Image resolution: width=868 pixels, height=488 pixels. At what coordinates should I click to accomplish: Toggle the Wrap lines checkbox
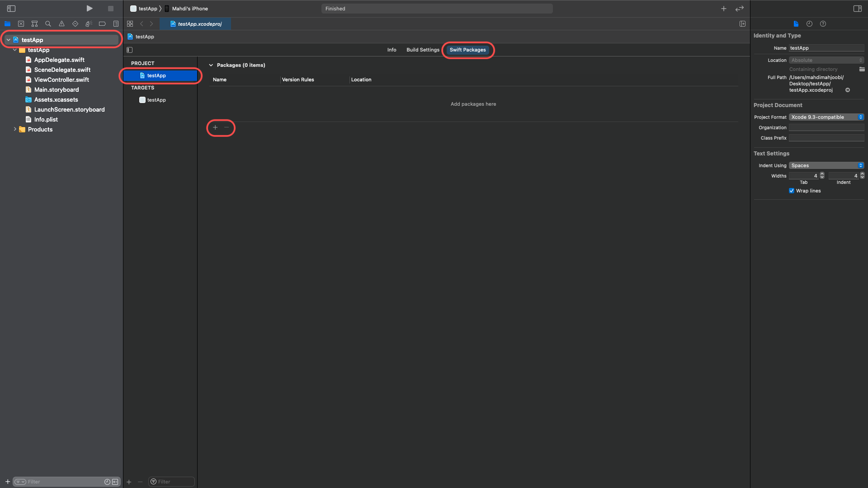(792, 191)
